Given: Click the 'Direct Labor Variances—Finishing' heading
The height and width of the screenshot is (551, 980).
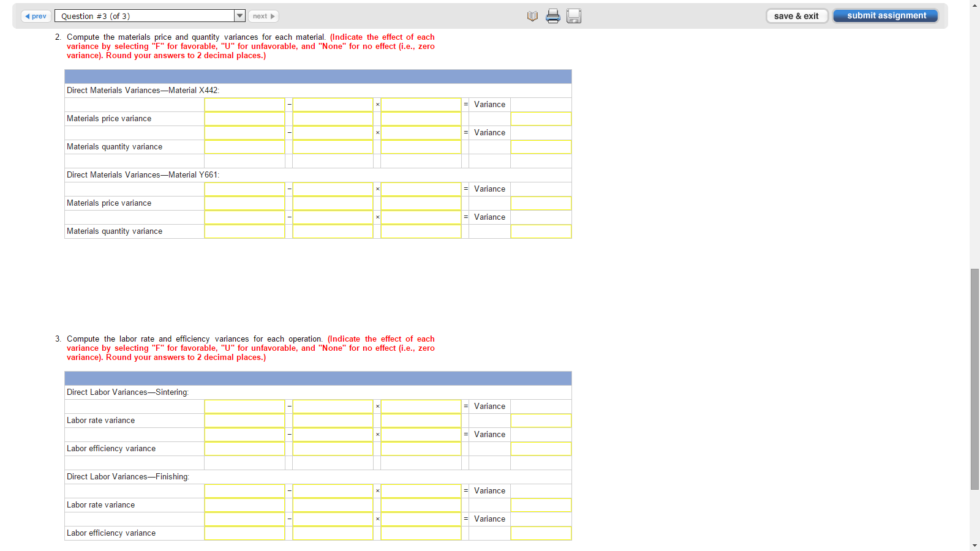Looking at the screenshot, I should click(x=128, y=477).
